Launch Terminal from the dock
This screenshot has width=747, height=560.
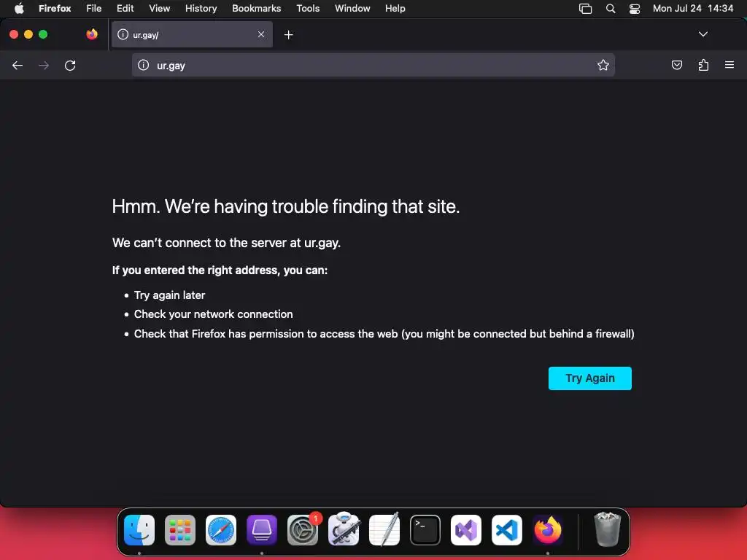[x=425, y=530]
